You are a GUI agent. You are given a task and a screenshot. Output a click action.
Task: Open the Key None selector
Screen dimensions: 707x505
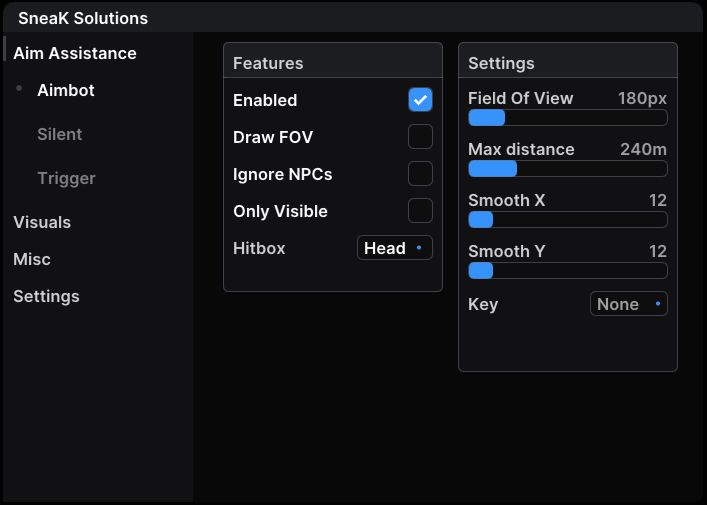coord(628,304)
